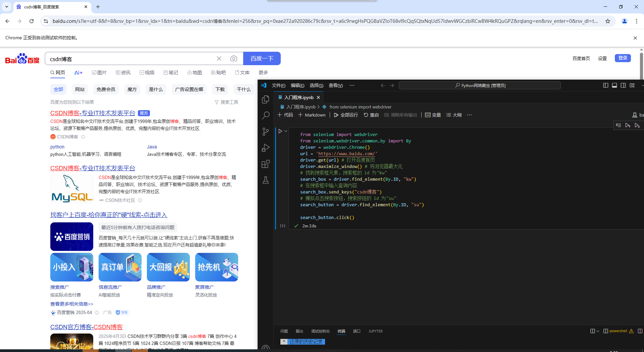The height and width of the screenshot is (352, 644).
Task: Close the 入门程序.ipynb editor tab
Action: [318, 97]
